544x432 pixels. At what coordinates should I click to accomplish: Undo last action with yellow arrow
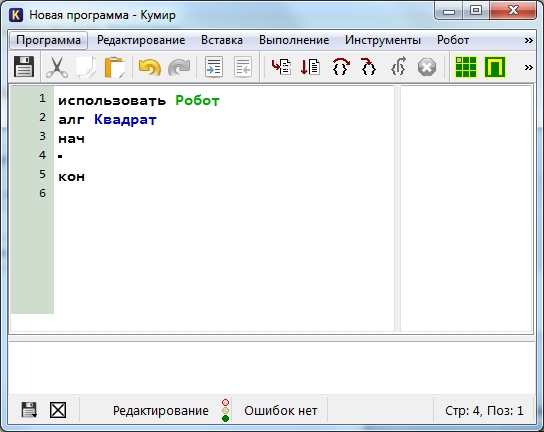pyautogui.click(x=150, y=67)
